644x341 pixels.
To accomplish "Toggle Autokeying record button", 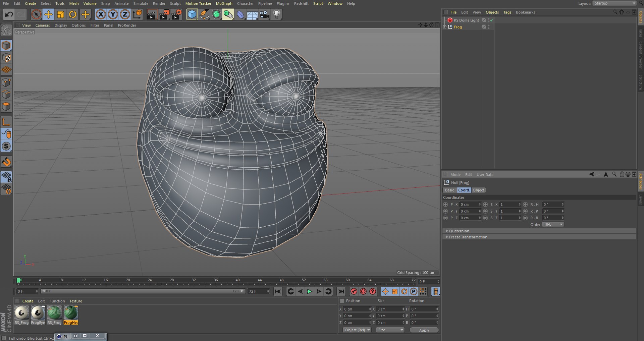I will click(x=363, y=291).
